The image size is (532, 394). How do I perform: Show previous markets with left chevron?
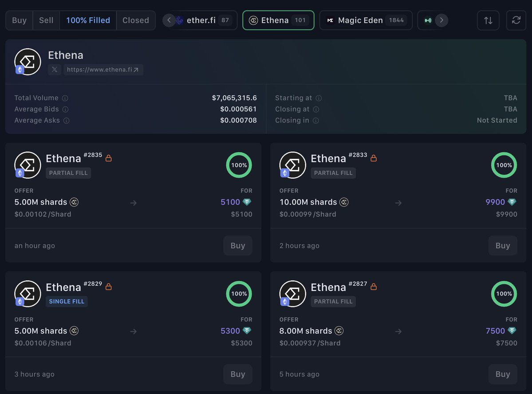coord(169,20)
